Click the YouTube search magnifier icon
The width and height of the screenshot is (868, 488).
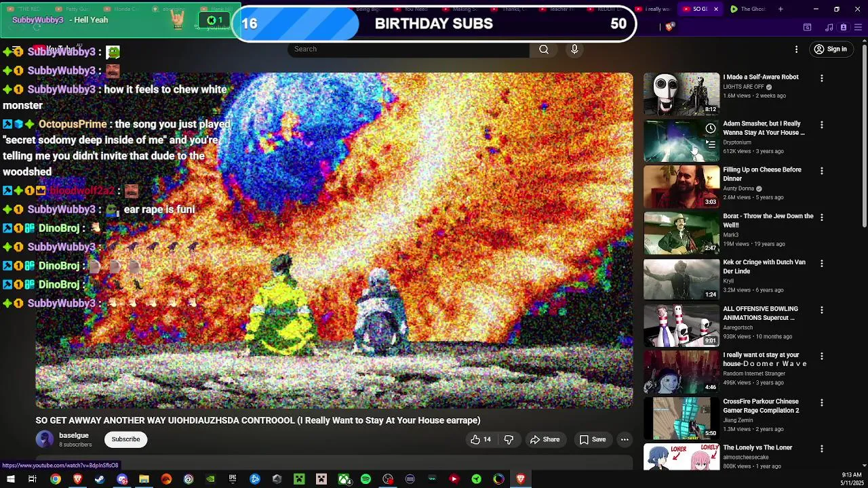tap(544, 49)
